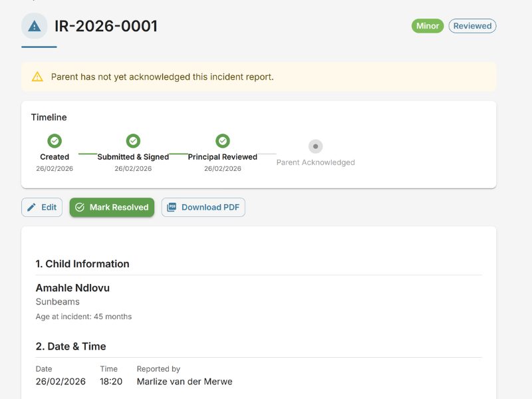Toggle the gray Parent Acknowledged step dot

click(315, 146)
